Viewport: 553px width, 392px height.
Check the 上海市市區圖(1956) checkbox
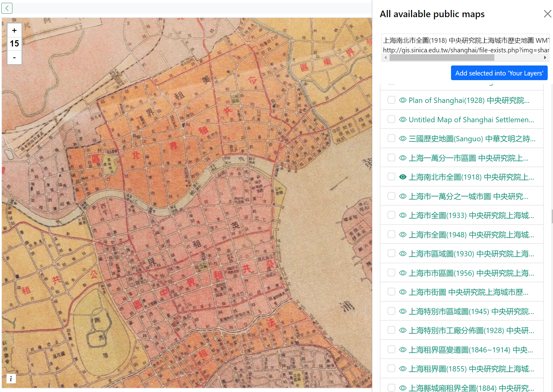pos(391,273)
